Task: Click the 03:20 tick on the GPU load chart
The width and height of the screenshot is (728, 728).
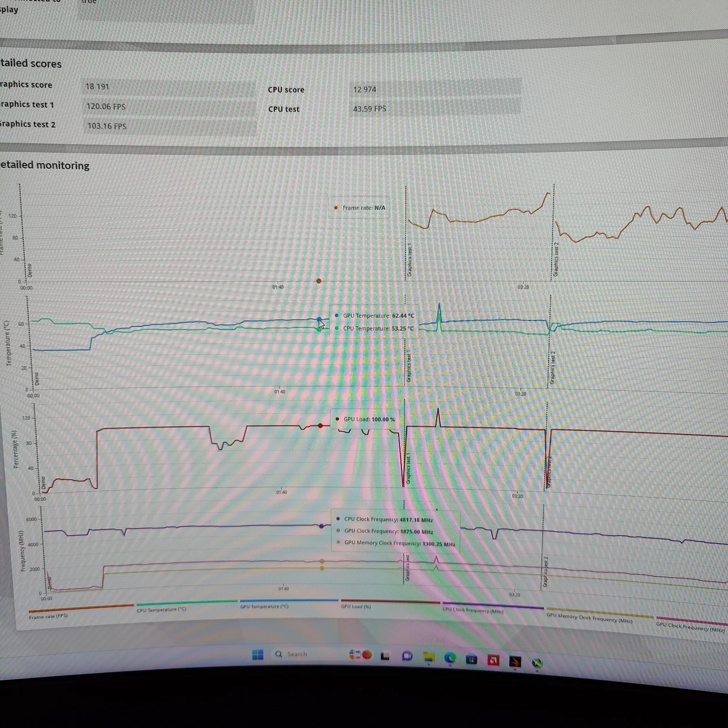Action: (517, 496)
